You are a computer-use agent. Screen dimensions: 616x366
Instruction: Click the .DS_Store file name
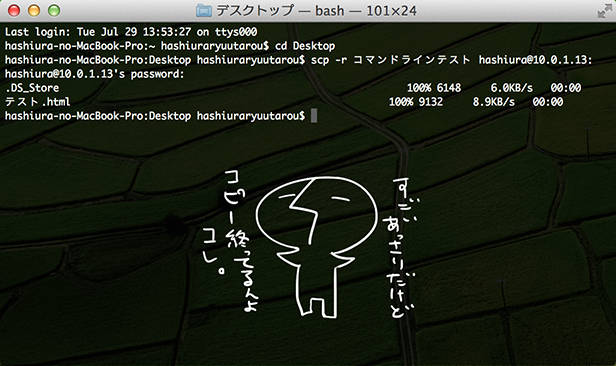[x=32, y=88]
